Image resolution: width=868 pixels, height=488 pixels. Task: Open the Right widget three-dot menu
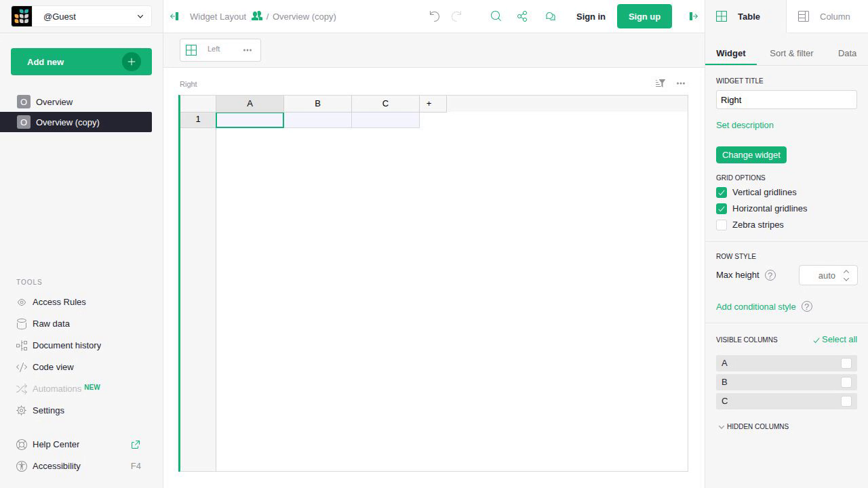681,83
